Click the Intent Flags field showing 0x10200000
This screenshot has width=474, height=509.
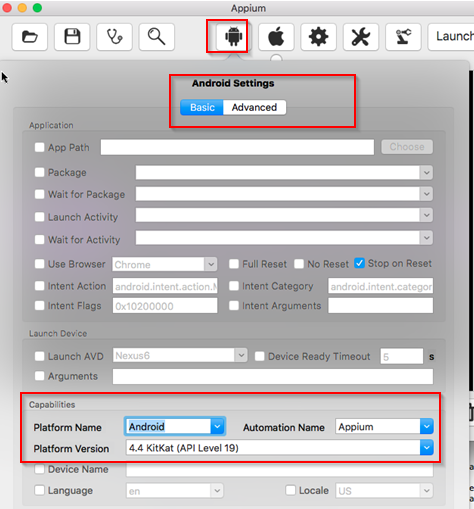(x=165, y=306)
